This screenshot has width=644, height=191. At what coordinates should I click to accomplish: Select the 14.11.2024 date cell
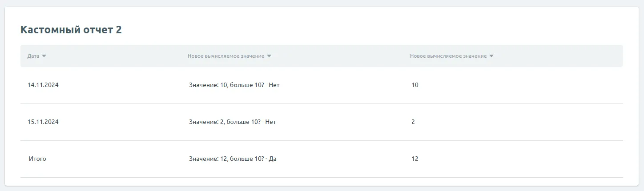(x=43, y=85)
